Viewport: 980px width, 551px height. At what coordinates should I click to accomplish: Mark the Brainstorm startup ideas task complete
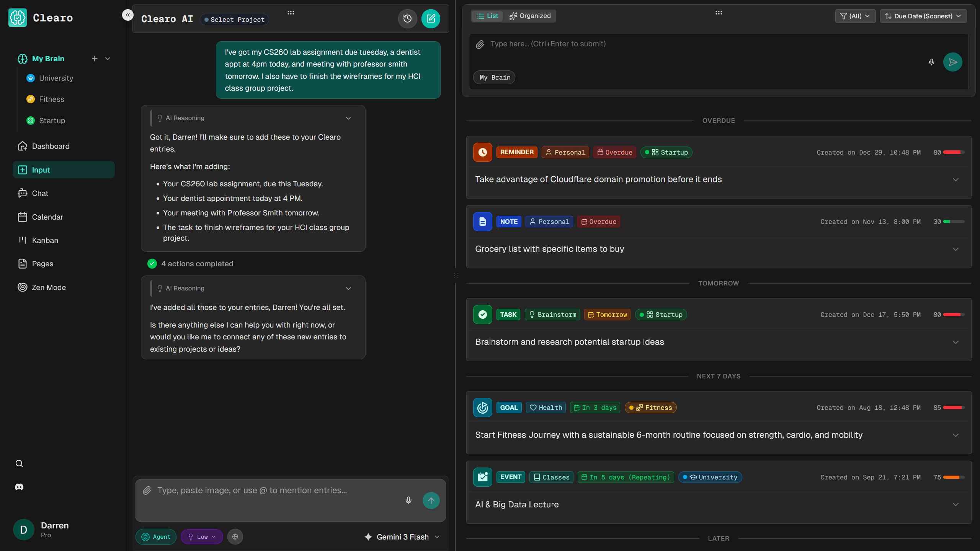coord(483,315)
